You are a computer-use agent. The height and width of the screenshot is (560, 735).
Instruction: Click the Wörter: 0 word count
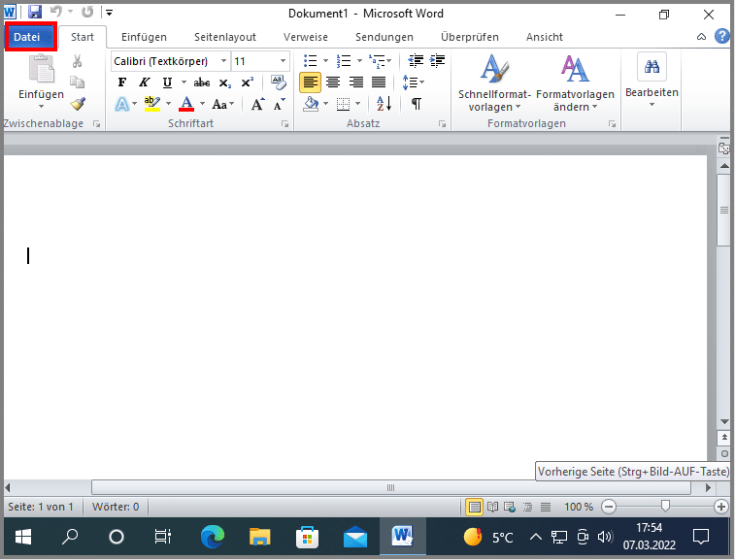pos(116,507)
